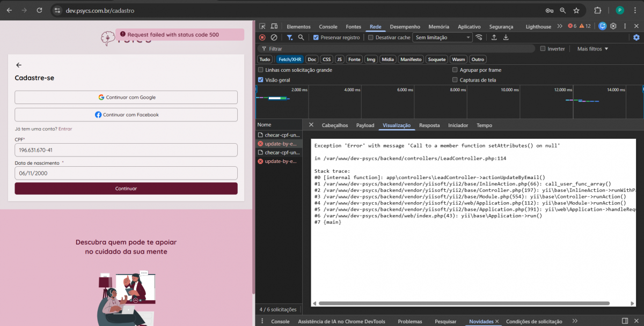Click the Data de nascimento field
This screenshot has width=644, height=326.
tap(126, 173)
